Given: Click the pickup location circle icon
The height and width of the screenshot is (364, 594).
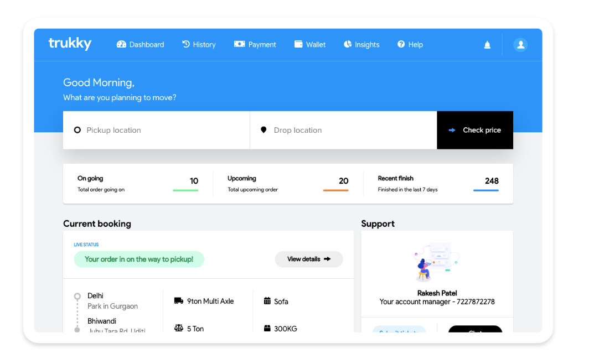Looking at the screenshot, I should [78, 130].
